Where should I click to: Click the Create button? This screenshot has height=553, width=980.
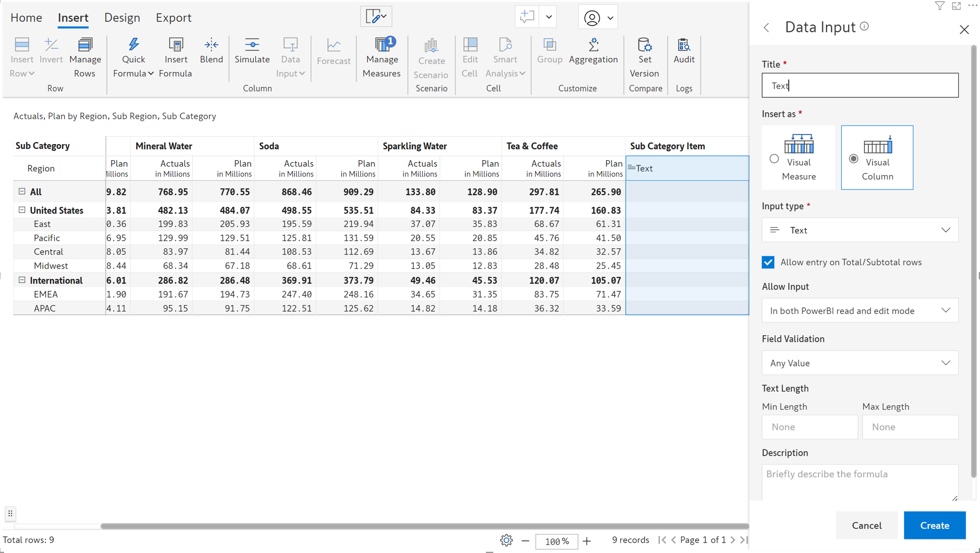point(934,525)
